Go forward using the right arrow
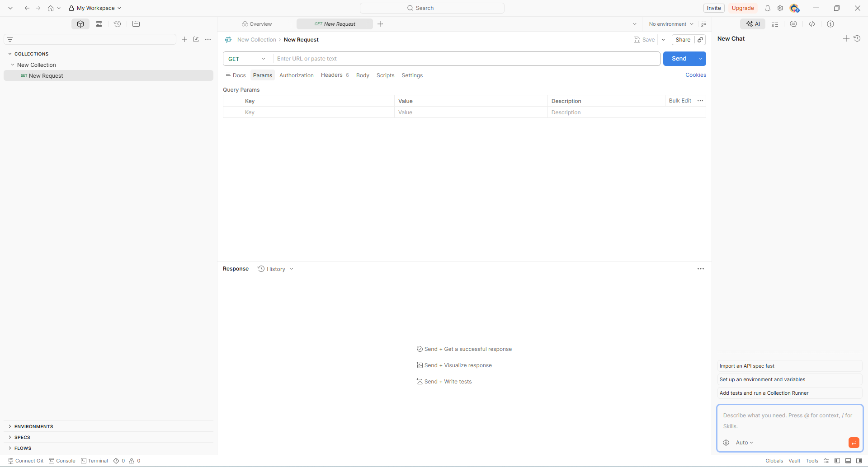Image resolution: width=868 pixels, height=467 pixels. tap(38, 8)
